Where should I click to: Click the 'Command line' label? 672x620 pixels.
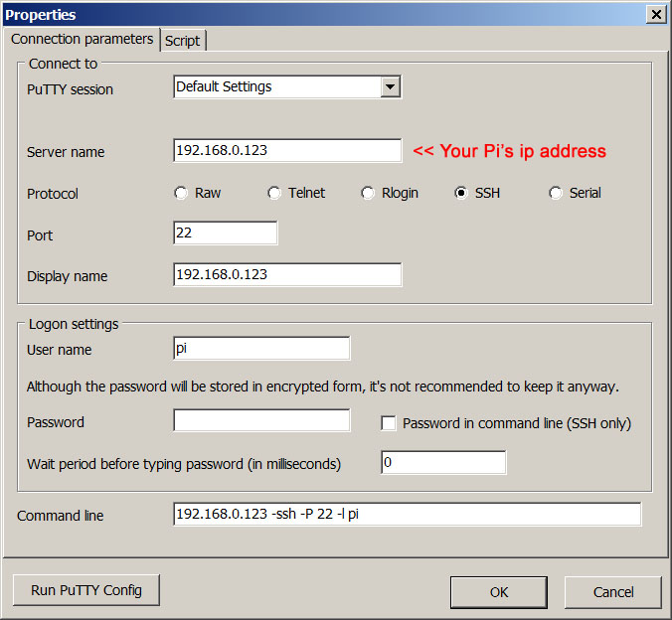coord(60,516)
